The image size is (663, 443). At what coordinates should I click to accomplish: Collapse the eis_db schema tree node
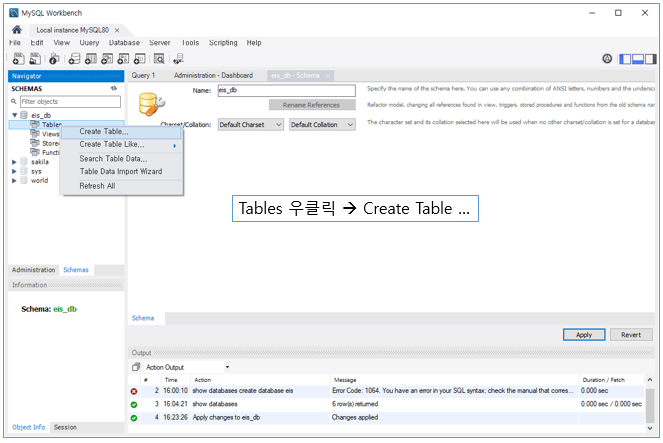[15, 115]
